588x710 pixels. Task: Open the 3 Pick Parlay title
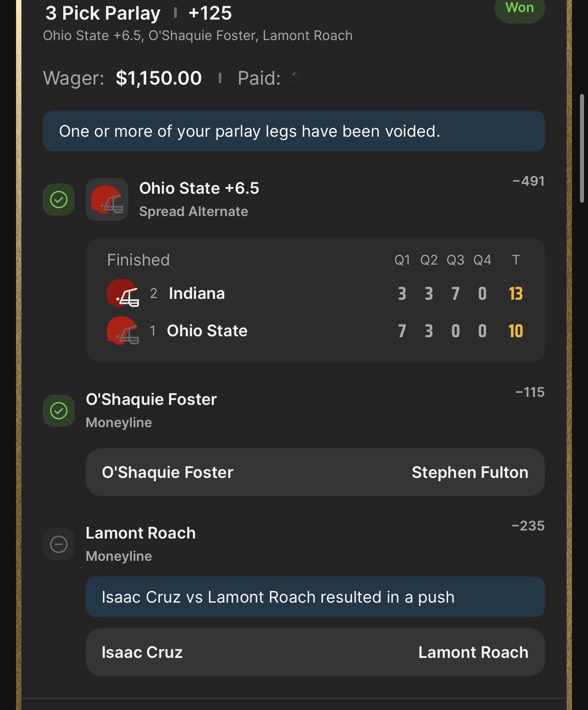pyautogui.click(x=103, y=13)
